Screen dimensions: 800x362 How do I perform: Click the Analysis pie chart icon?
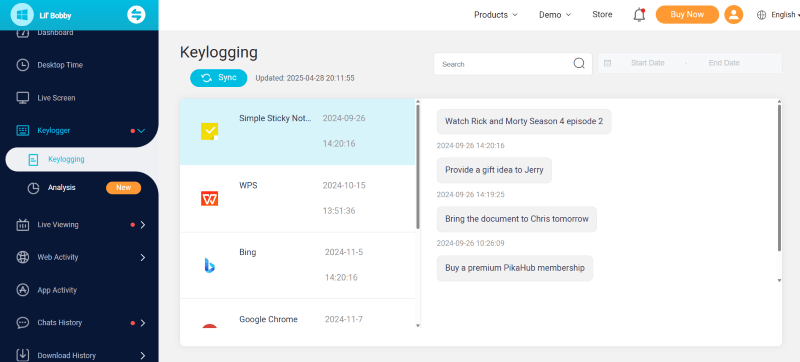point(33,188)
